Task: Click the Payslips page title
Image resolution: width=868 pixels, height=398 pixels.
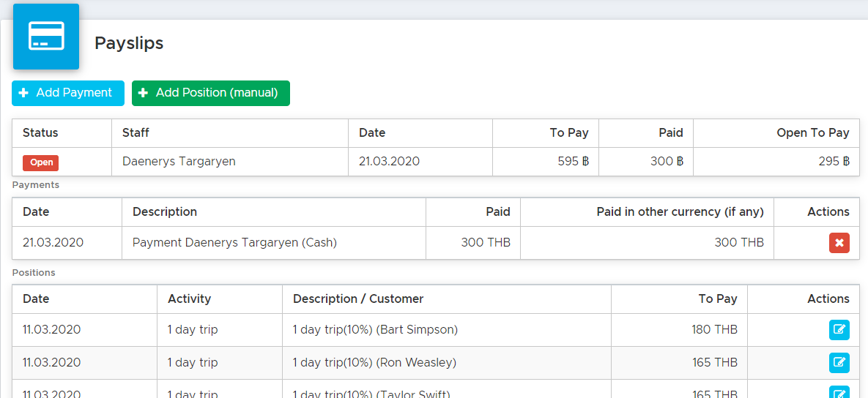Action: 129,43
